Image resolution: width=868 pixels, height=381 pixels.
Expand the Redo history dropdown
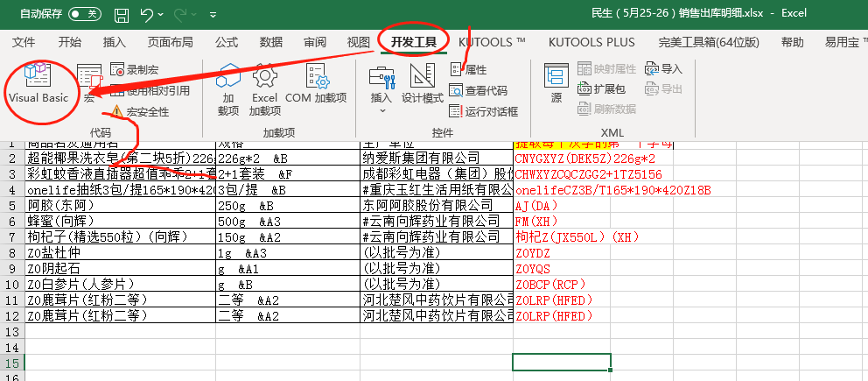195,14
